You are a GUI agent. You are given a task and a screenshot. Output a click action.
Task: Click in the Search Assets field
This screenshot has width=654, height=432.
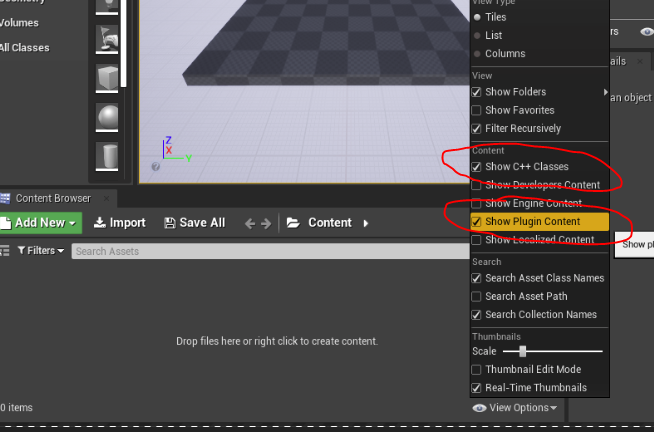(x=270, y=251)
